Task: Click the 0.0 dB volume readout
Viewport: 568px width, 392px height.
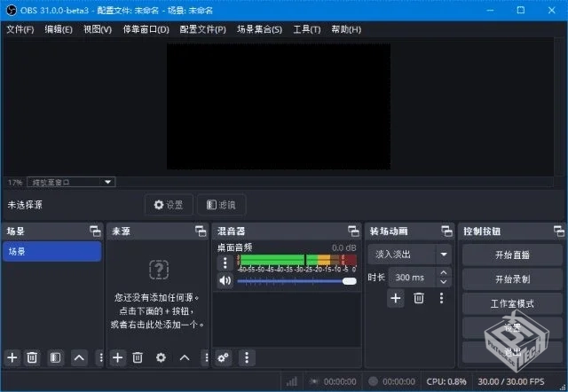Action: coord(343,247)
